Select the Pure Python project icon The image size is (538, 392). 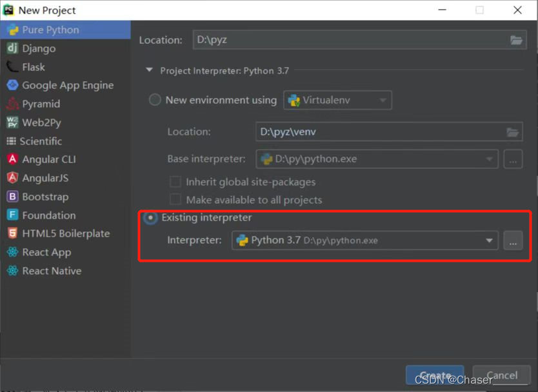click(x=13, y=30)
